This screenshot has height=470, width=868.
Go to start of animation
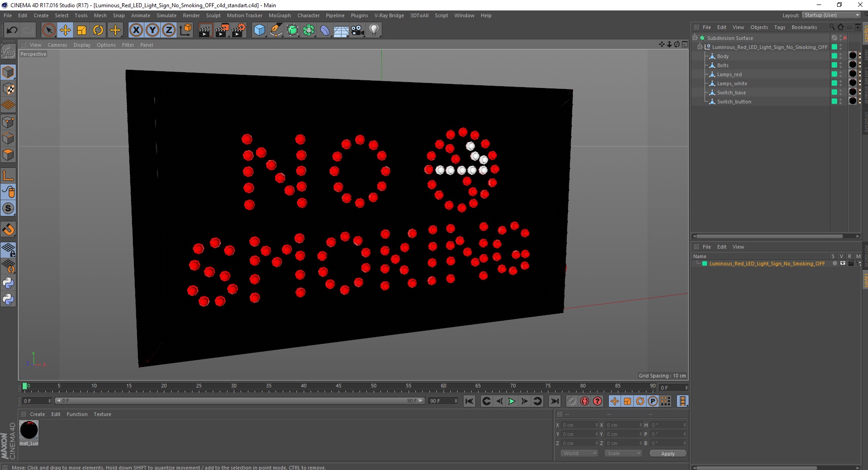click(469, 401)
